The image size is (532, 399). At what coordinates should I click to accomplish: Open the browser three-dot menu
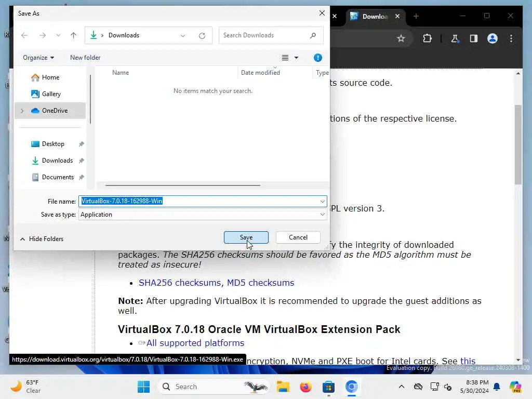511,38
